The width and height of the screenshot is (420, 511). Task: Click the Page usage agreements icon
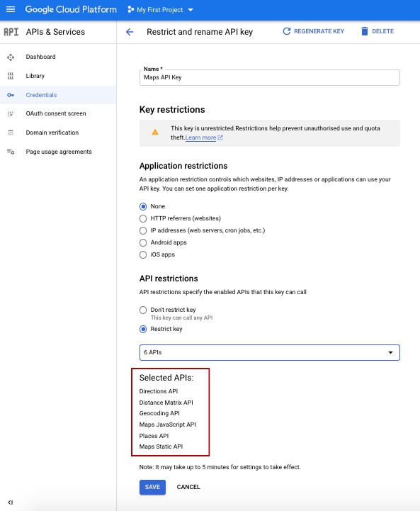[x=11, y=152]
